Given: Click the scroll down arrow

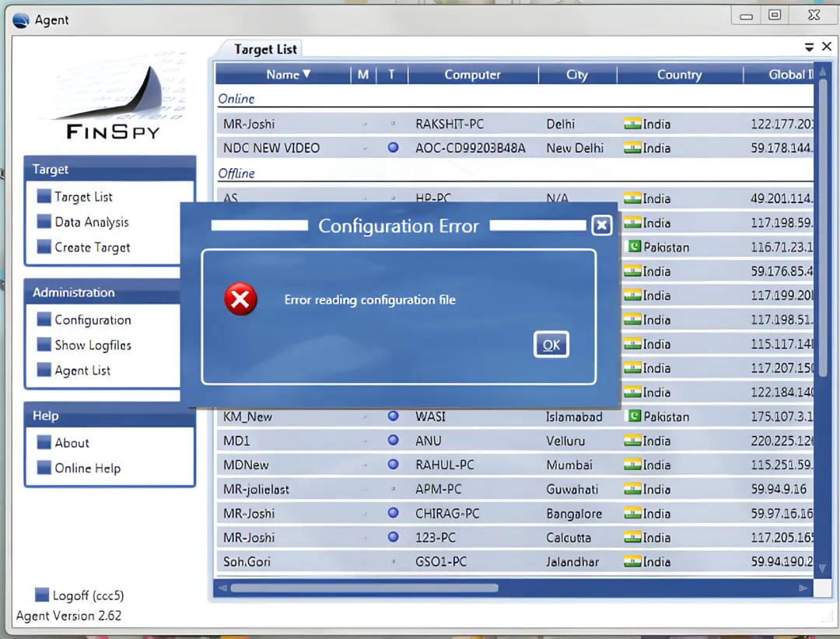Looking at the screenshot, I should [822, 568].
